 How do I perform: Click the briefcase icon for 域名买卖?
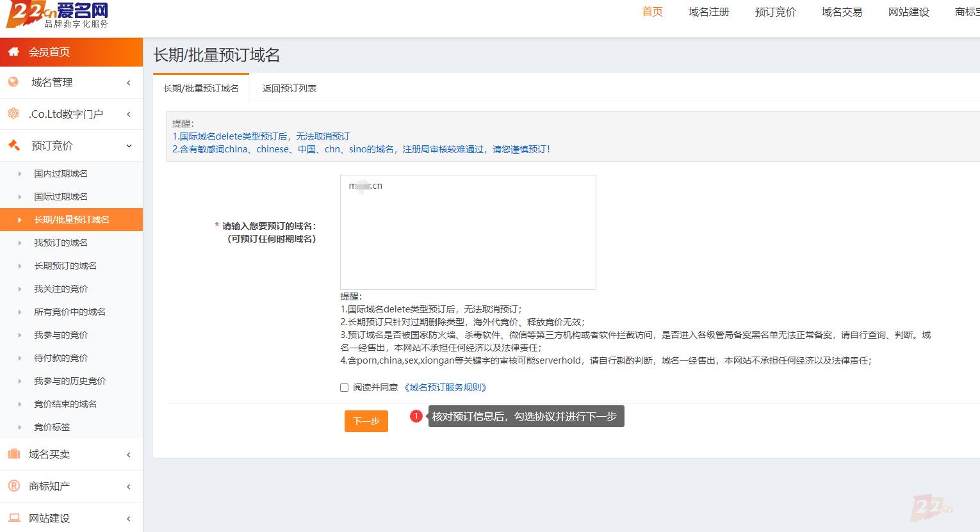(x=13, y=454)
